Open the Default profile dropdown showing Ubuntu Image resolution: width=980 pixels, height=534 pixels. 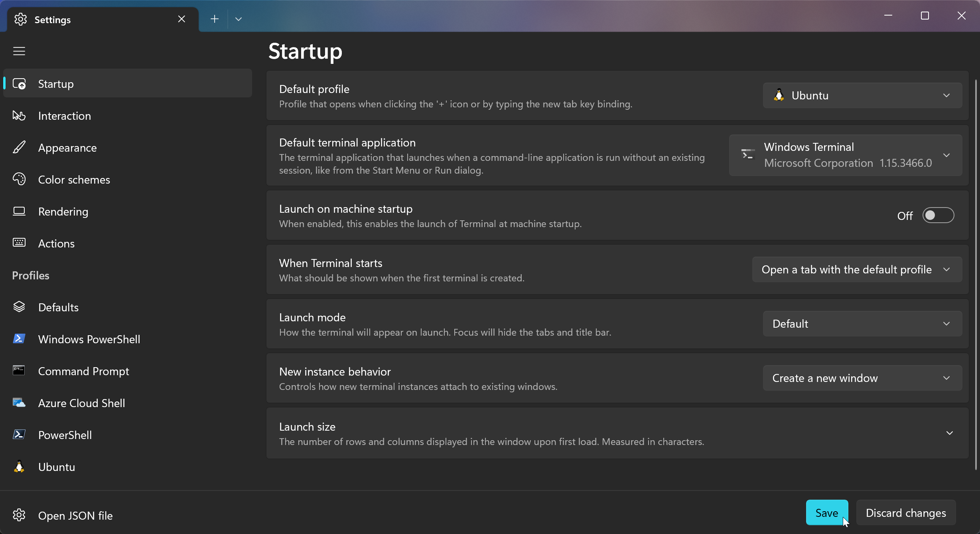tap(862, 95)
